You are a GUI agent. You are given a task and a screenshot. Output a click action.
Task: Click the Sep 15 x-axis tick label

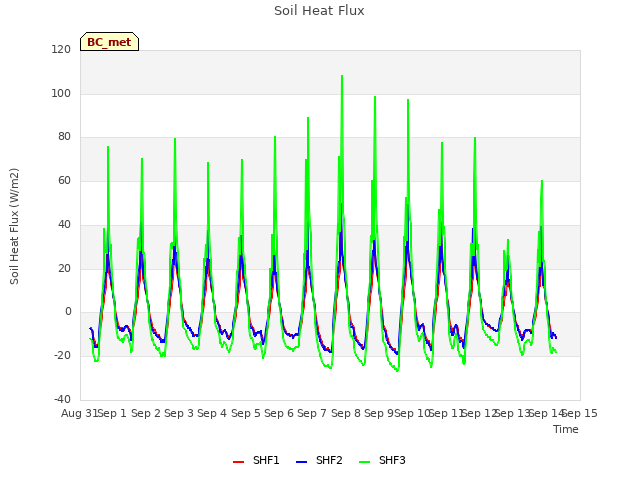[580, 413]
